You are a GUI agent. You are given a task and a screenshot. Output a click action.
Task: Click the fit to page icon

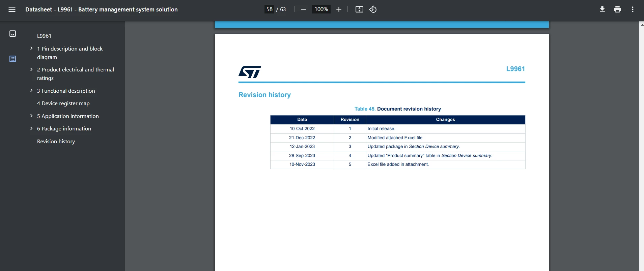point(360,9)
